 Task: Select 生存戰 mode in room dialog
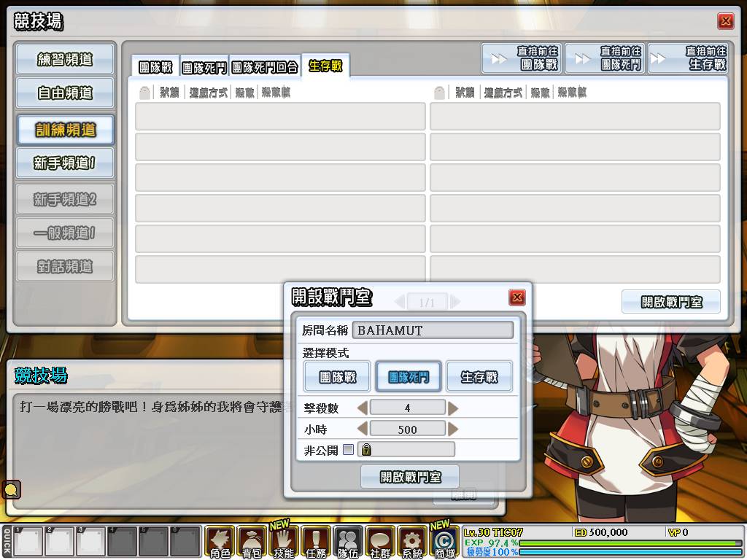(x=479, y=377)
